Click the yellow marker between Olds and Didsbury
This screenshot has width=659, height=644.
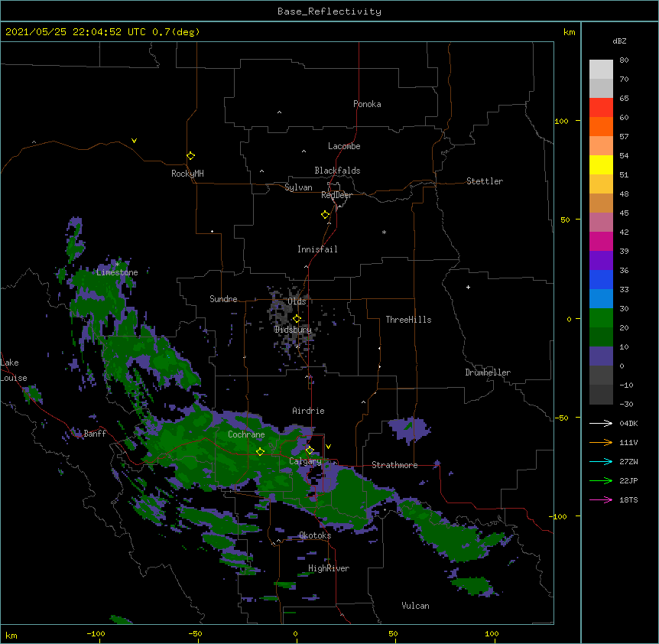click(297, 319)
